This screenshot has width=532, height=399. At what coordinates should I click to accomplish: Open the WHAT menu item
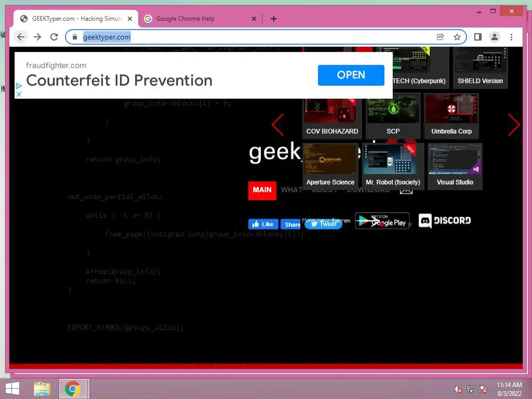pos(291,190)
